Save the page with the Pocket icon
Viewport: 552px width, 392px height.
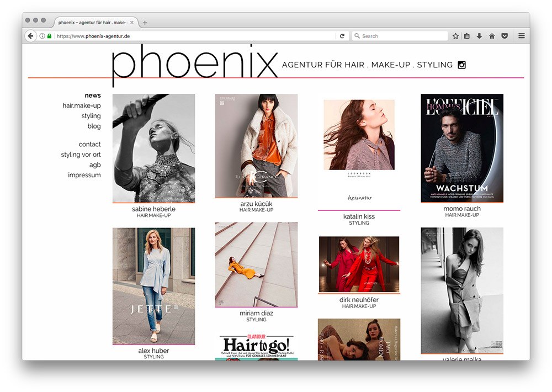(x=505, y=36)
